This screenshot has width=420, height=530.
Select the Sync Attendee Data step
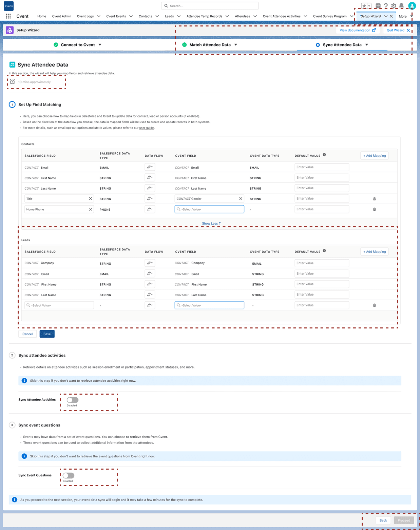point(342,45)
